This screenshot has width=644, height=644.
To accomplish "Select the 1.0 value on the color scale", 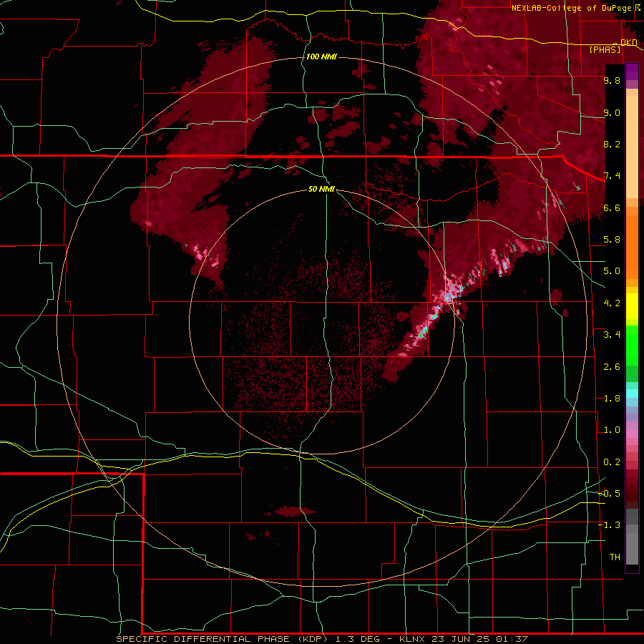I will tap(612, 430).
